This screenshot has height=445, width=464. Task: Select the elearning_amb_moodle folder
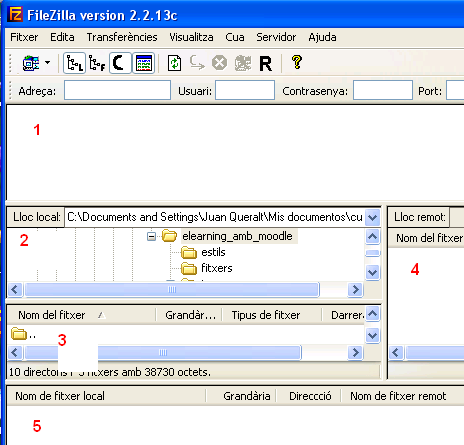click(x=237, y=236)
